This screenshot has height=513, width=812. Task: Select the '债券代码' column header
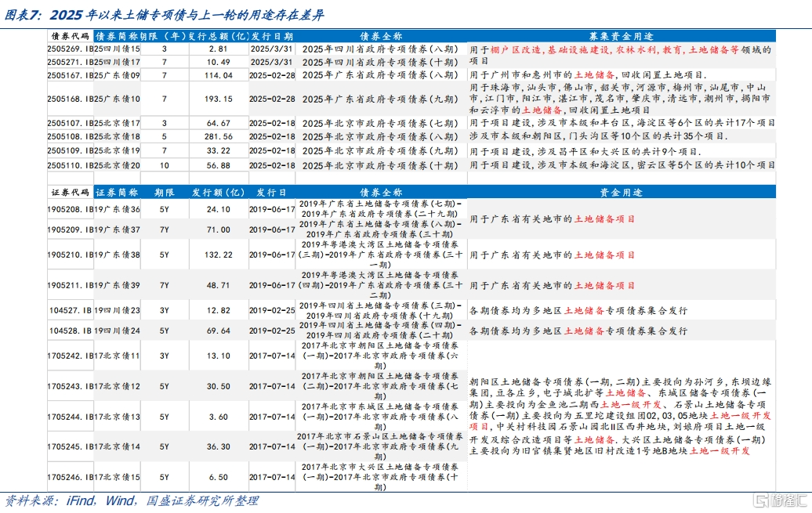(x=71, y=36)
